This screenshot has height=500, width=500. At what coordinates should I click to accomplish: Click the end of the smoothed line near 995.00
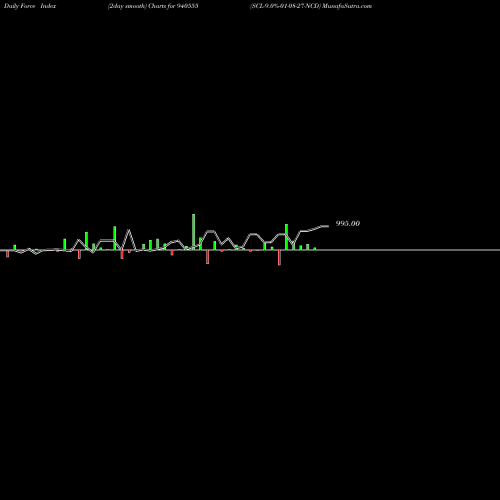click(x=328, y=226)
